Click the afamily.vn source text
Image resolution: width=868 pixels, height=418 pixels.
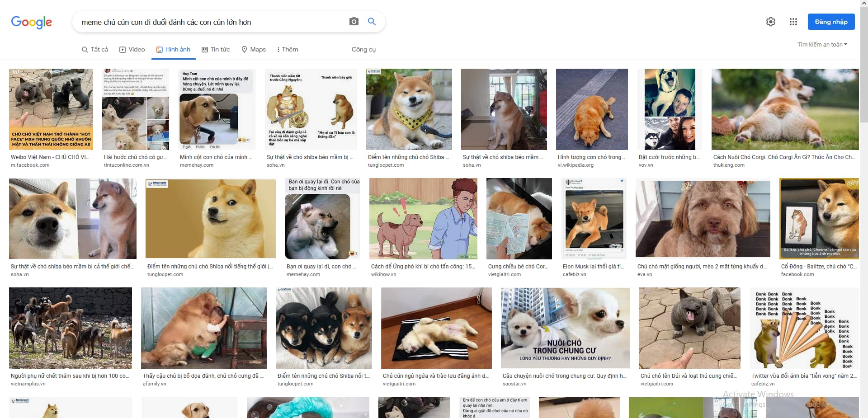point(155,384)
